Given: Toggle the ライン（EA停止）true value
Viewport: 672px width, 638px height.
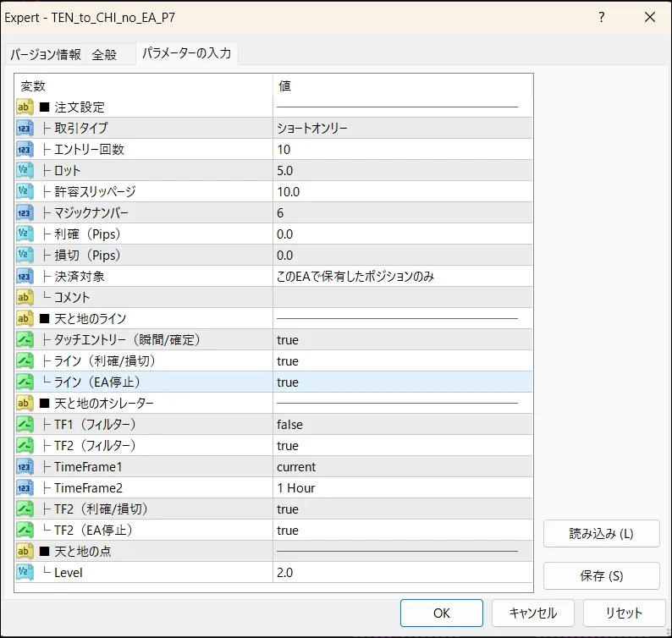Looking at the screenshot, I should tap(402, 382).
